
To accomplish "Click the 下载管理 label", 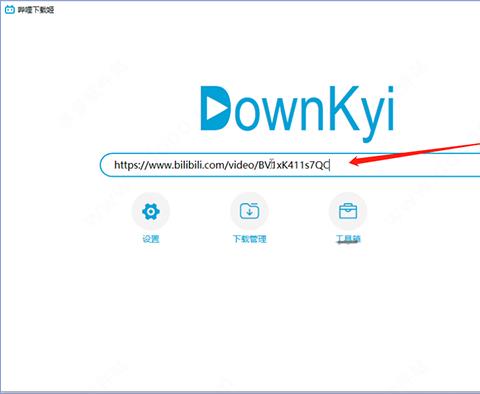I will pyautogui.click(x=249, y=239).
